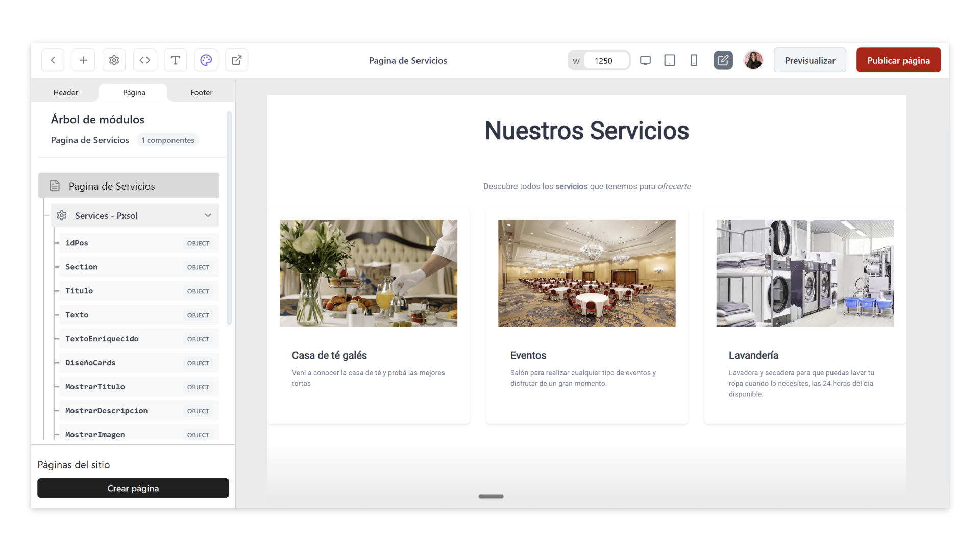Switch to the Footer tab
This screenshot has width=980, height=551.
pos(201,92)
